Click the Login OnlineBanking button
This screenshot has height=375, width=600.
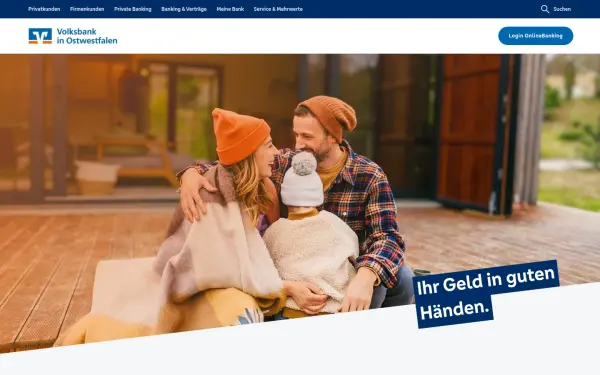[x=535, y=36]
